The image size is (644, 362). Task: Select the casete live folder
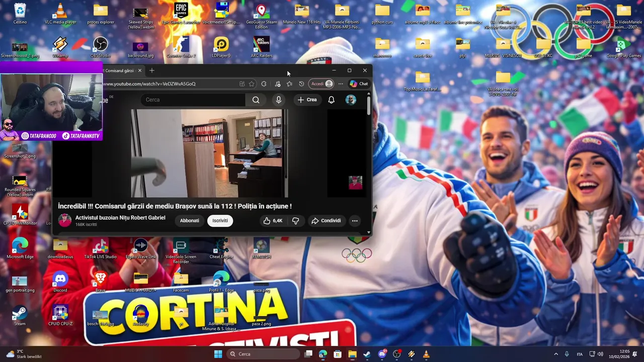(x=423, y=48)
